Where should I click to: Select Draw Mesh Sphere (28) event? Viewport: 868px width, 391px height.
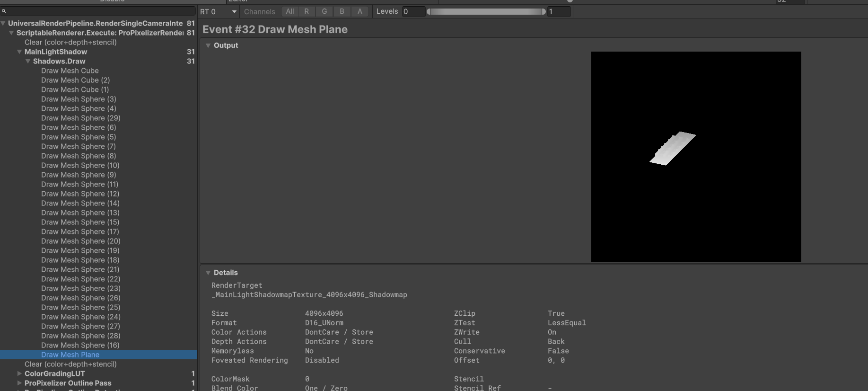(81, 336)
